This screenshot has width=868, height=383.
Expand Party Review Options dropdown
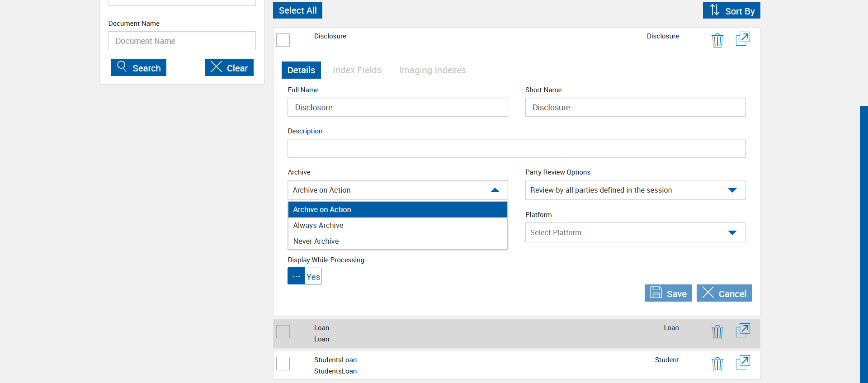(732, 190)
